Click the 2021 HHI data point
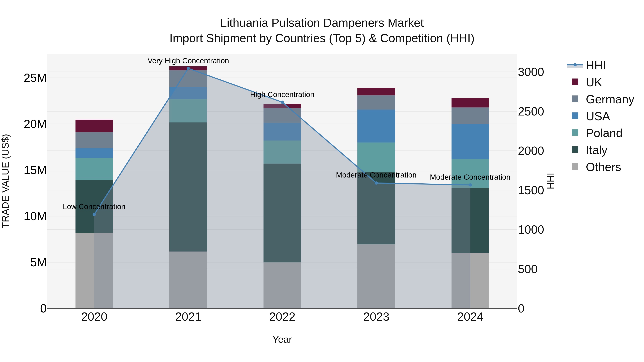Image resolution: width=644 pixels, height=362 pixels. tap(188, 68)
